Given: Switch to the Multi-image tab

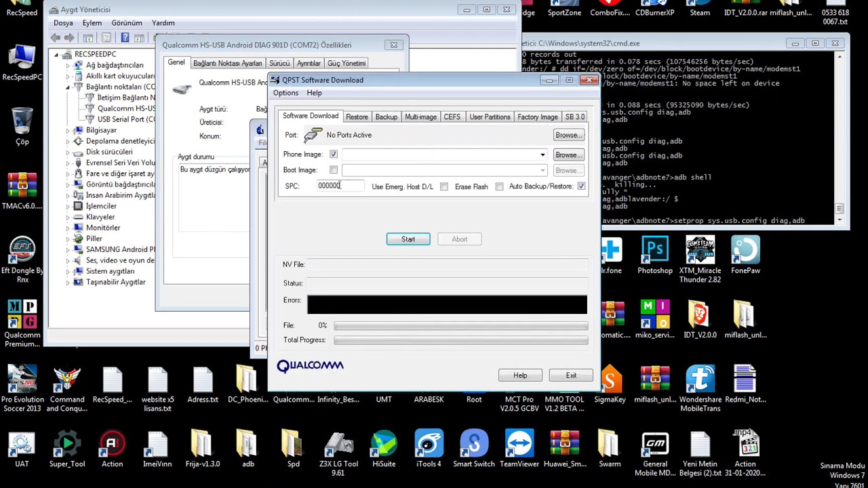Looking at the screenshot, I should (x=420, y=117).
